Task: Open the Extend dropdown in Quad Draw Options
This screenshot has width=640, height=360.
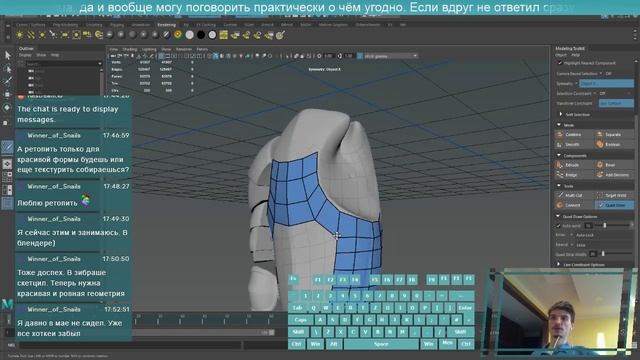Action: pos(579,245)
